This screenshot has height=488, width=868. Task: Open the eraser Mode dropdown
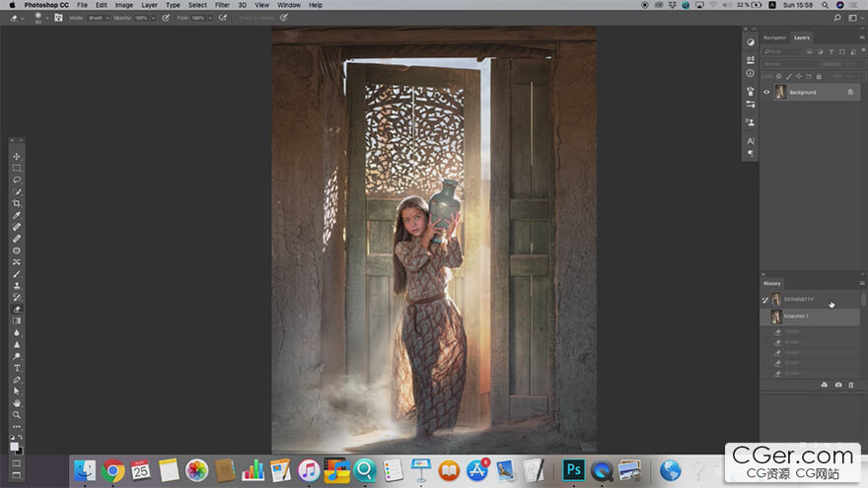(x=98, y=18)
